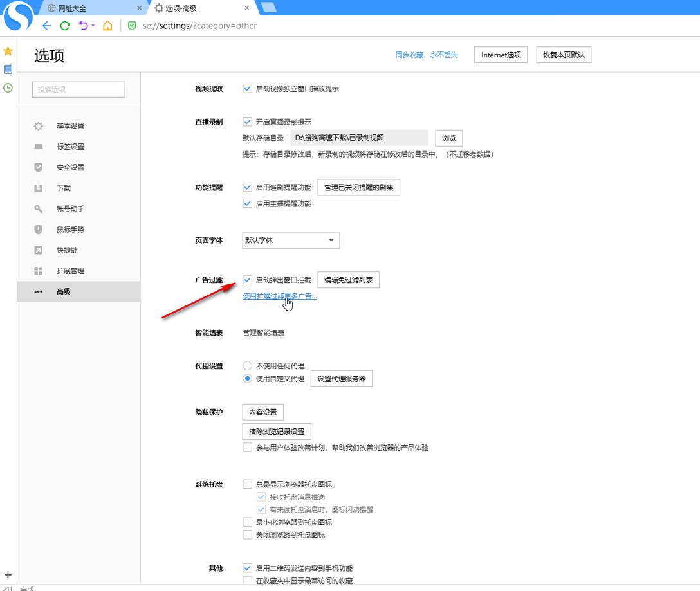Click shield icon beside 安全设置
This screenshot has width=700, height=591.
39,167
